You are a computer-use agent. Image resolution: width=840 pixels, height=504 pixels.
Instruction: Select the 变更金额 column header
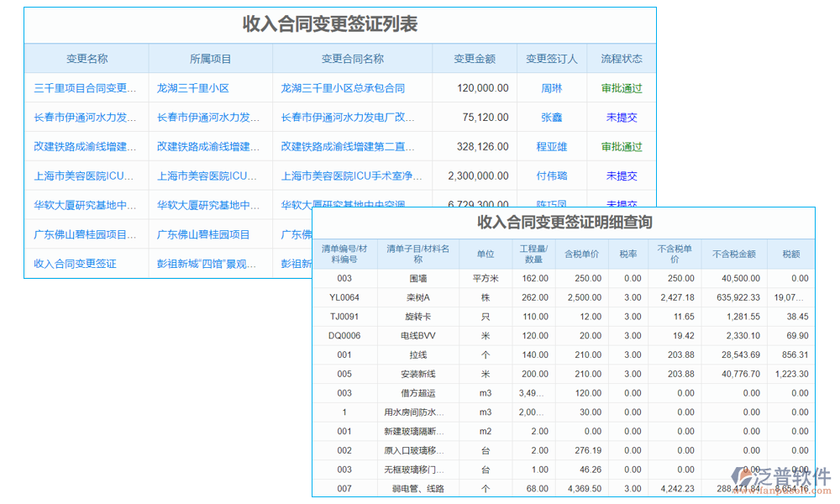coord(475,58)
